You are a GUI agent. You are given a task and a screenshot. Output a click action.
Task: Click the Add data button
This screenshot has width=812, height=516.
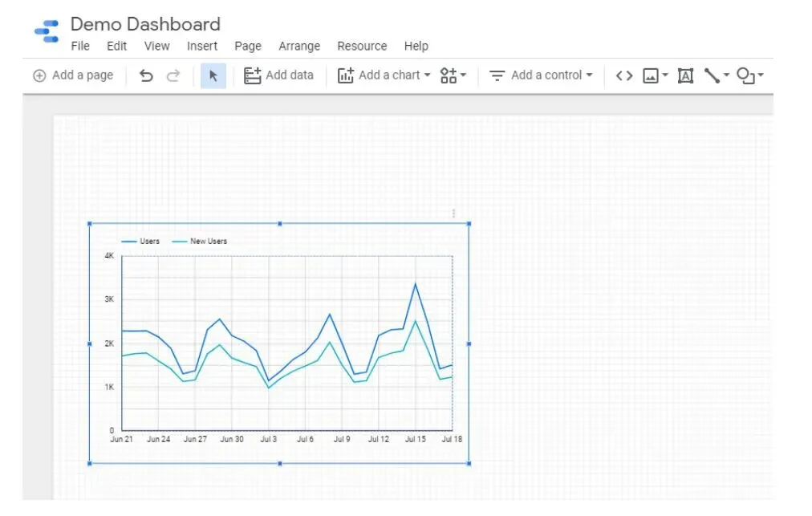pyautogui.click(x=278, y=75)
